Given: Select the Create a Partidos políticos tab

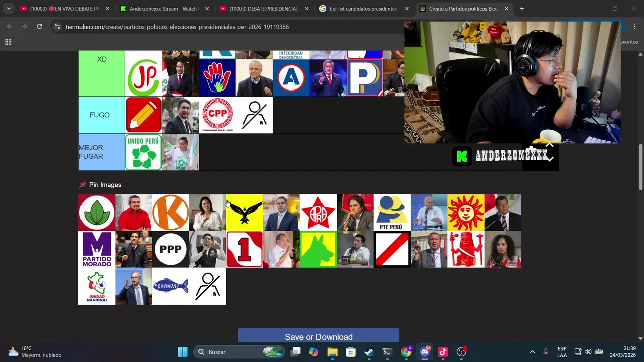Looking at the screenshot, I should [x=463, y=9].
